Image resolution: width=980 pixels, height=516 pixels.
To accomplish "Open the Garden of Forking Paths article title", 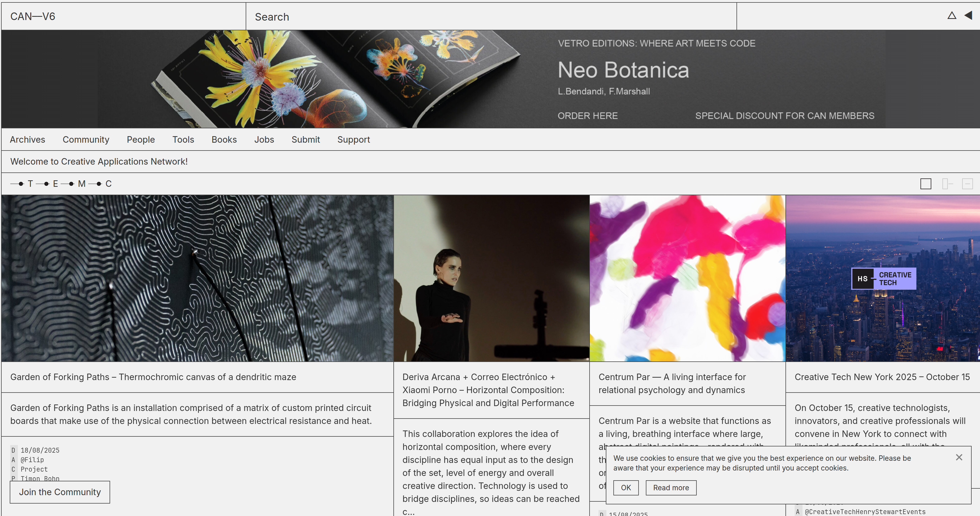I will point(153,377).
